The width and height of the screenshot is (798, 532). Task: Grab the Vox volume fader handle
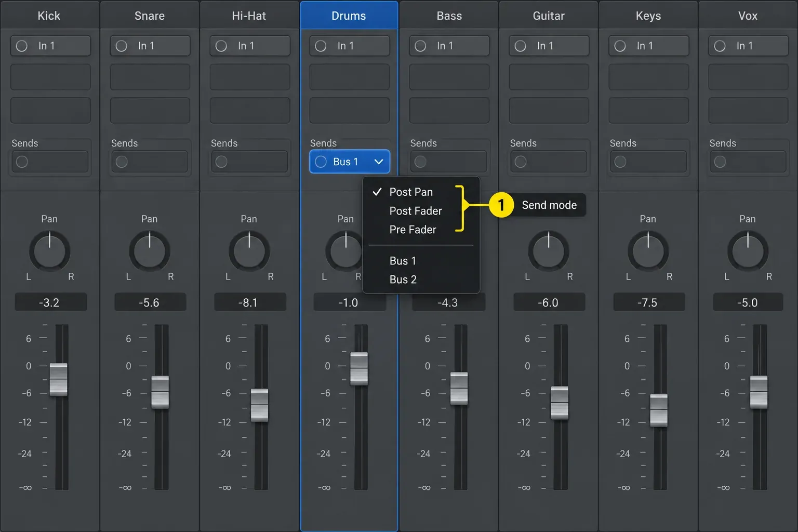759,392
